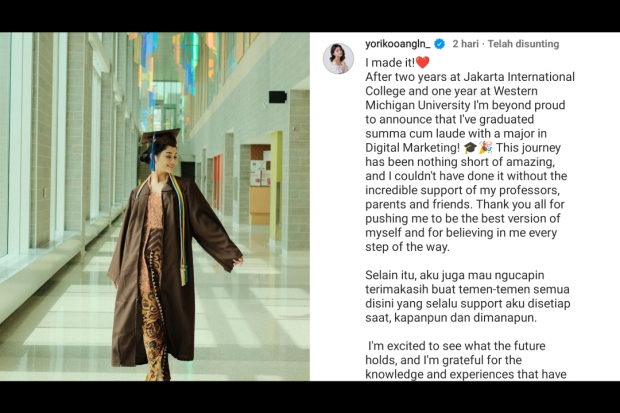Click the blue tassel on the cap
The image size is (620, 413).
pyautogui.click(x=153, y=152)
